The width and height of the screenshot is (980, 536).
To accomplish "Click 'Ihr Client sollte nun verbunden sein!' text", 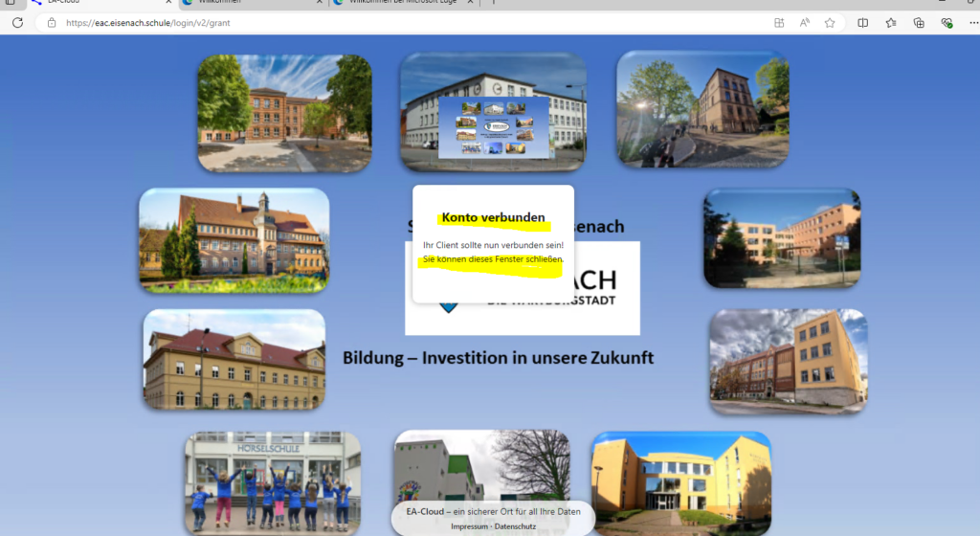I will pos(493,245).
